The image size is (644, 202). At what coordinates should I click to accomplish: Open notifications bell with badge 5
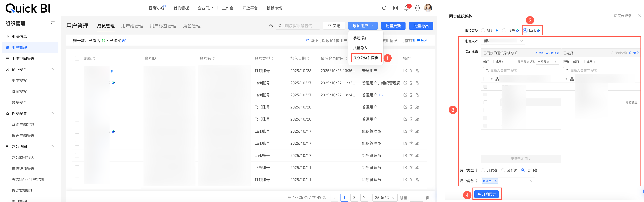[406, 8]
